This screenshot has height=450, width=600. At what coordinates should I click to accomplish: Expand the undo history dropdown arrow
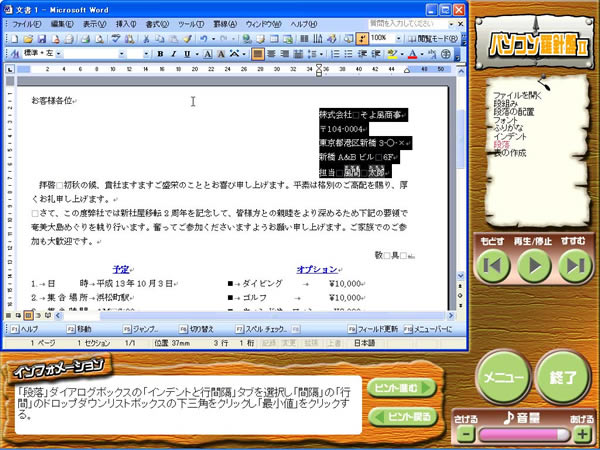pyautogui.click(x=213, y=39)
